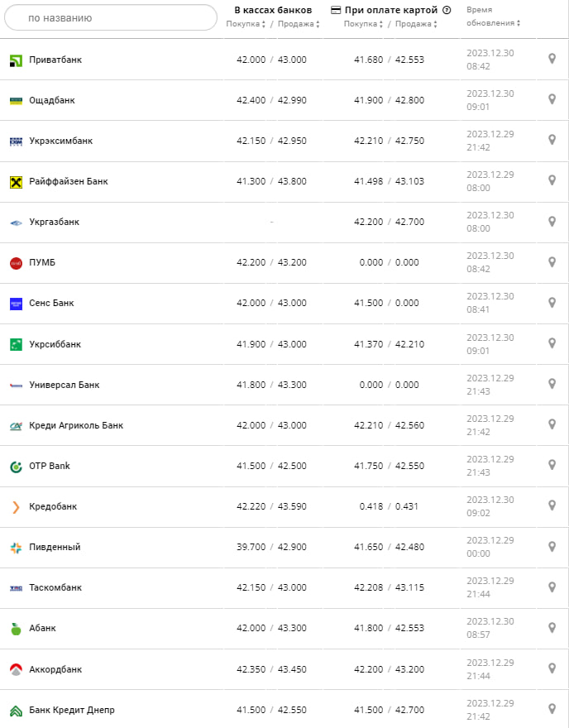Click the location pin in the ПУМБ row

click(x=552, y=262)
